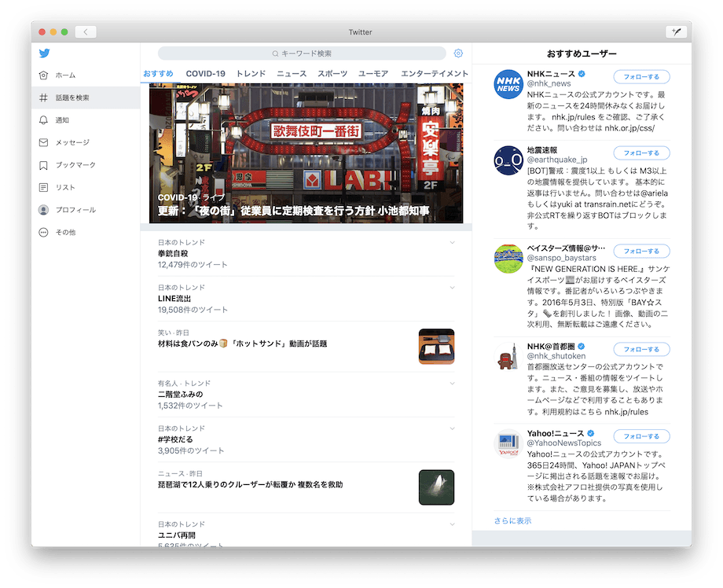Click the @nhk_shutoken handle
723x588 pixels.
coord(556,356)
